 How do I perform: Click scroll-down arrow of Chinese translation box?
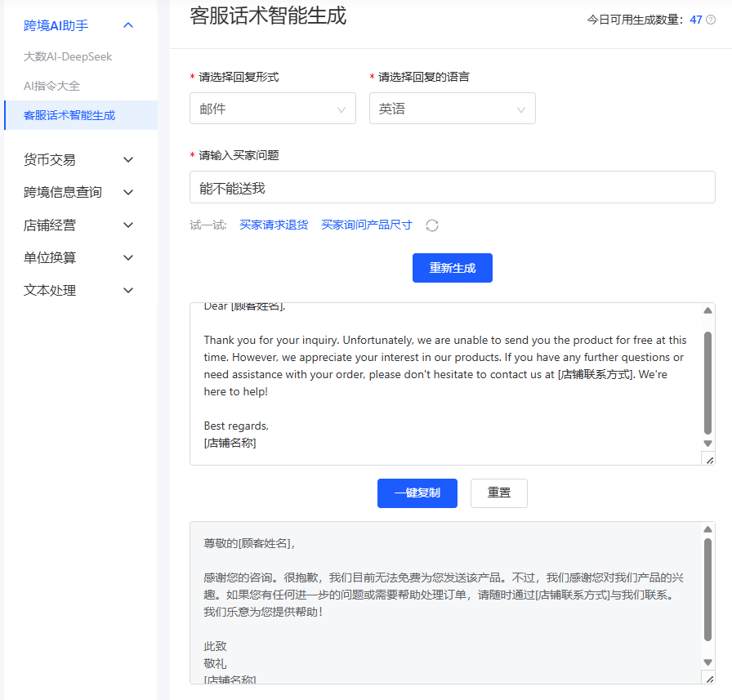707,662
